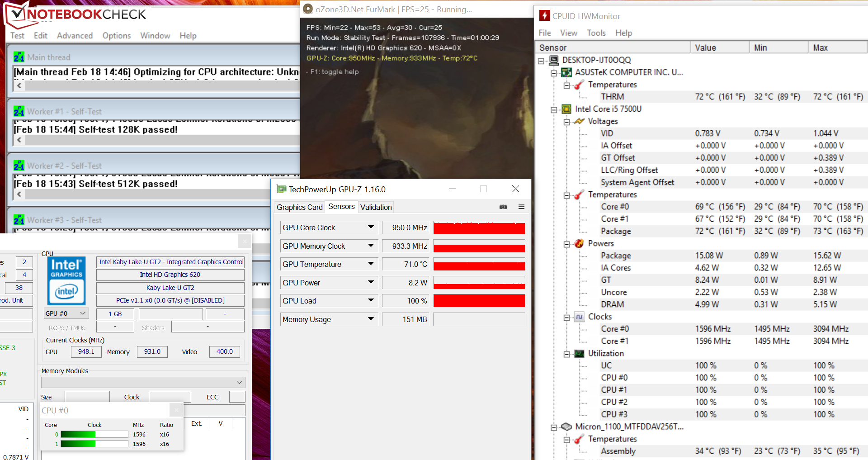Open the Options menu in Prime95

tap(117, 35)
